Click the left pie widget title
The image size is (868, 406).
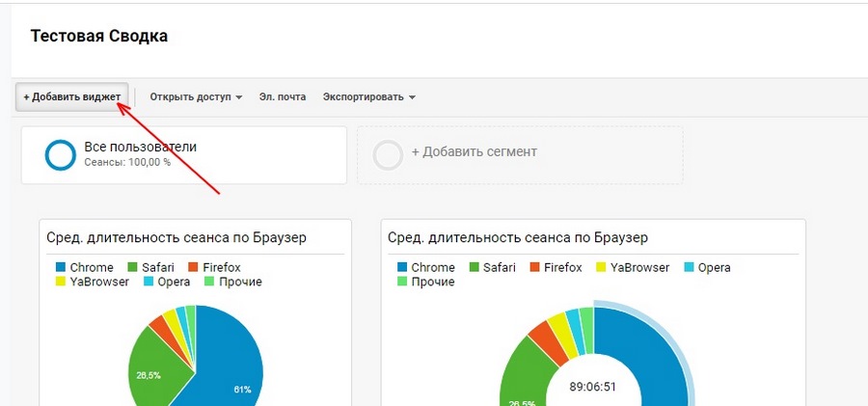coord(176,237)
